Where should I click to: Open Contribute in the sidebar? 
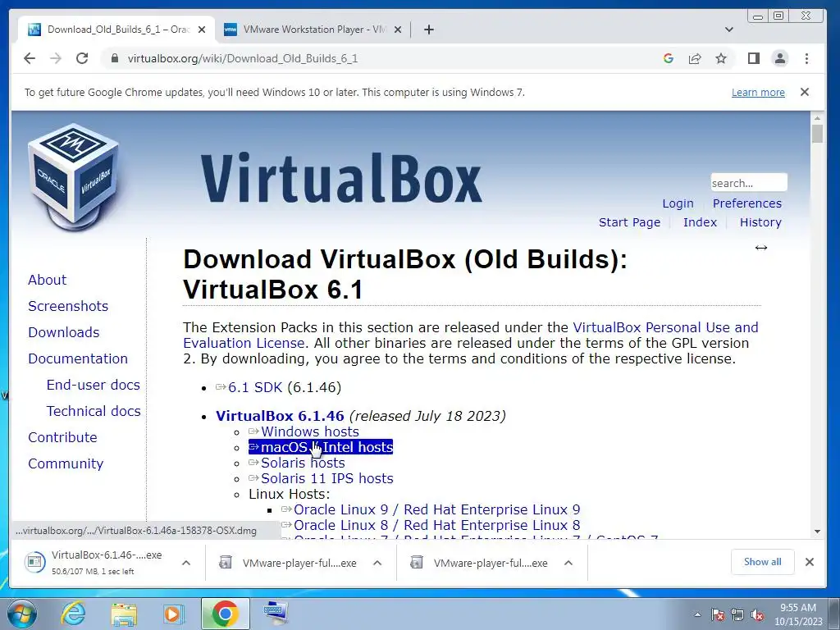(x=62, y=437)
